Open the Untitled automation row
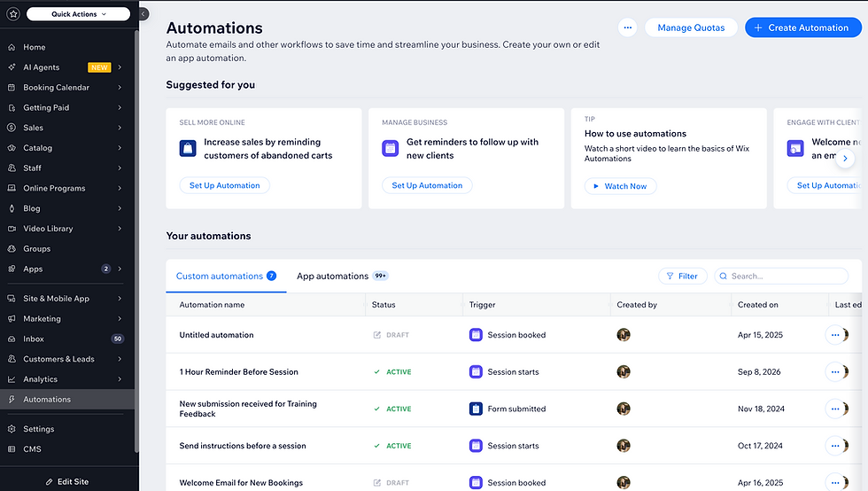 [216, 335]
